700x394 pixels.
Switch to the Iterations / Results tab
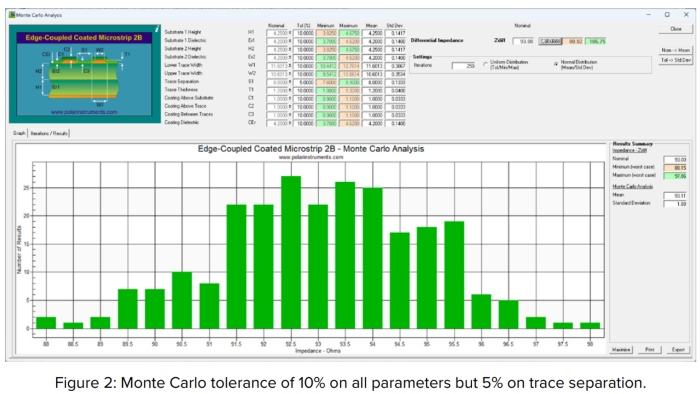[x=49, y=133]
